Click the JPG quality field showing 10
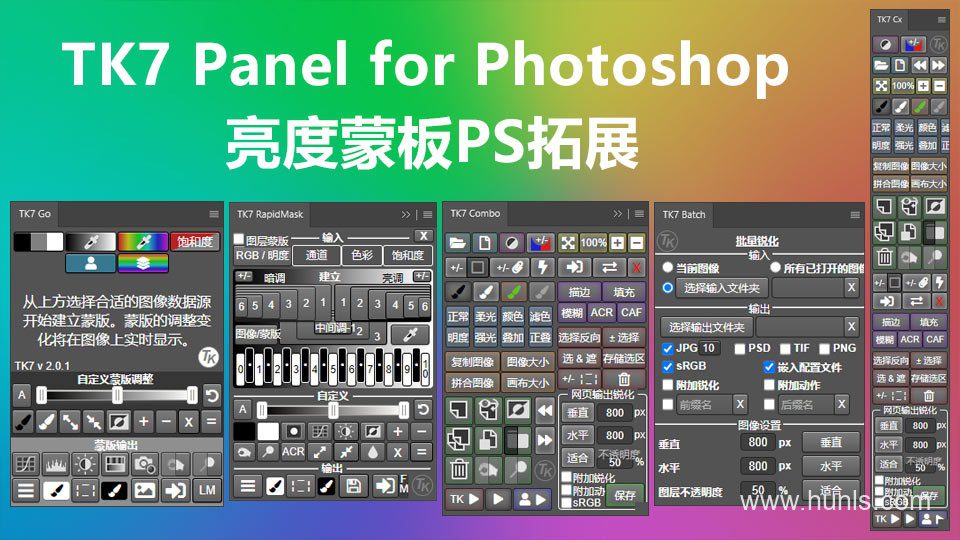This screenshot has height=540, width=960. pyautogui.click(x=709, y=348)
